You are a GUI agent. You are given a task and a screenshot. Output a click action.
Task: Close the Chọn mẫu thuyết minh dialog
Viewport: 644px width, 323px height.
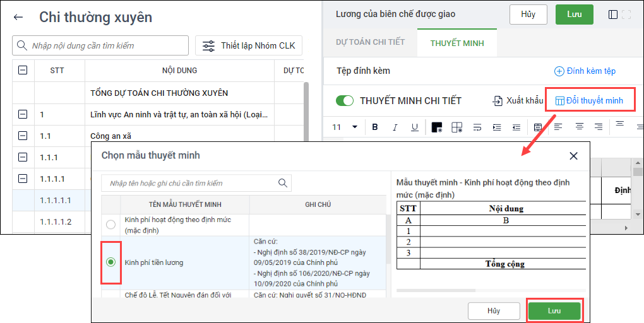573,156
